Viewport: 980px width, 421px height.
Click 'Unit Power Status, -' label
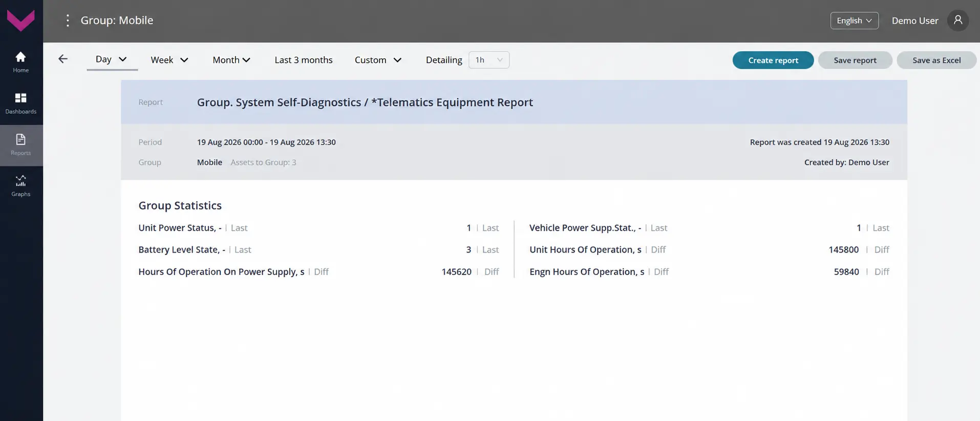tap(180, 228)
